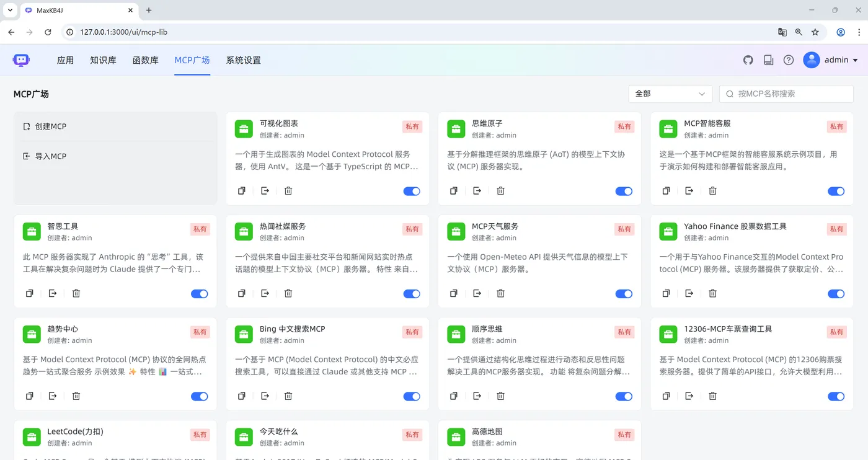Screen dimensions: 868x460
Task: Export the 思维原子 MCP
Action: coord(477,191)
